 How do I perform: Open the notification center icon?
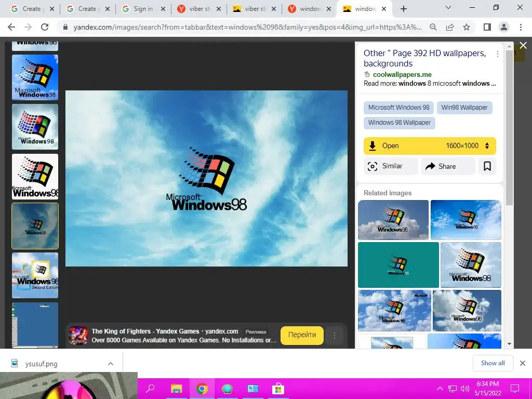coord(515,389)
